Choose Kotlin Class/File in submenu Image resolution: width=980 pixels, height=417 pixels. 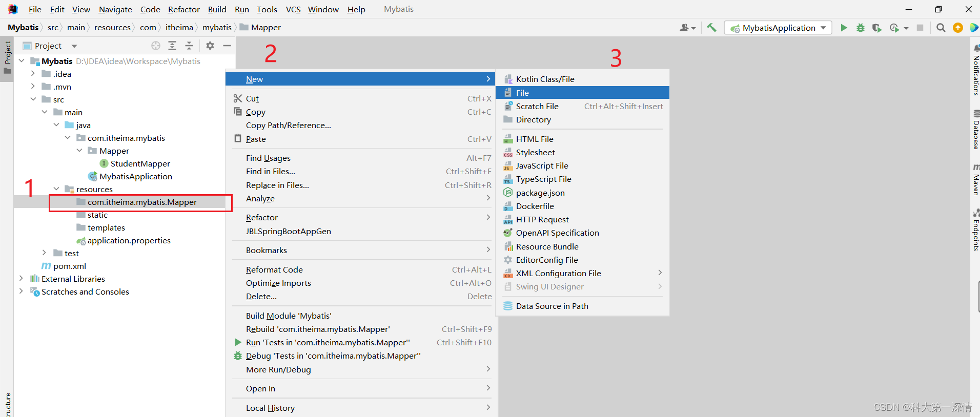point(582,79)
